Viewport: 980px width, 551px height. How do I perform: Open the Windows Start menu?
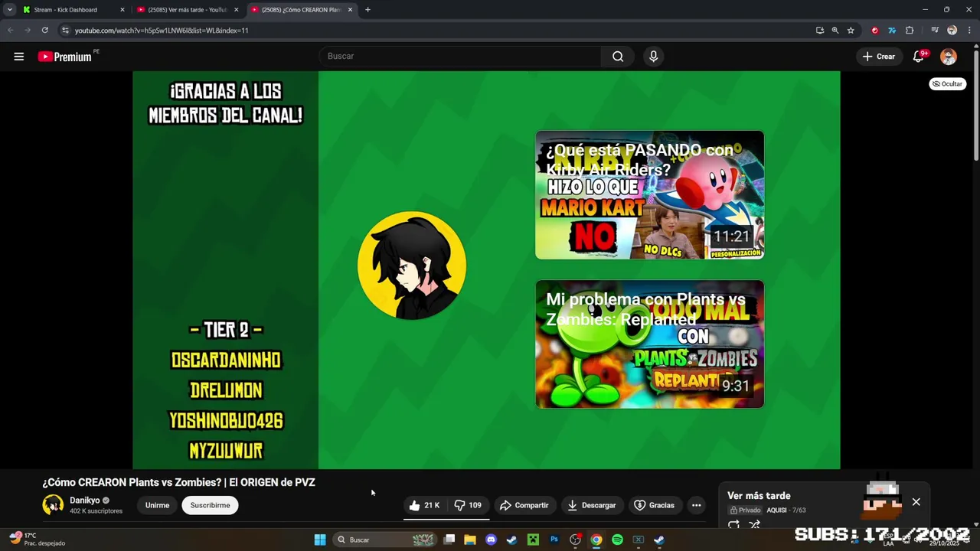(320, 540)
